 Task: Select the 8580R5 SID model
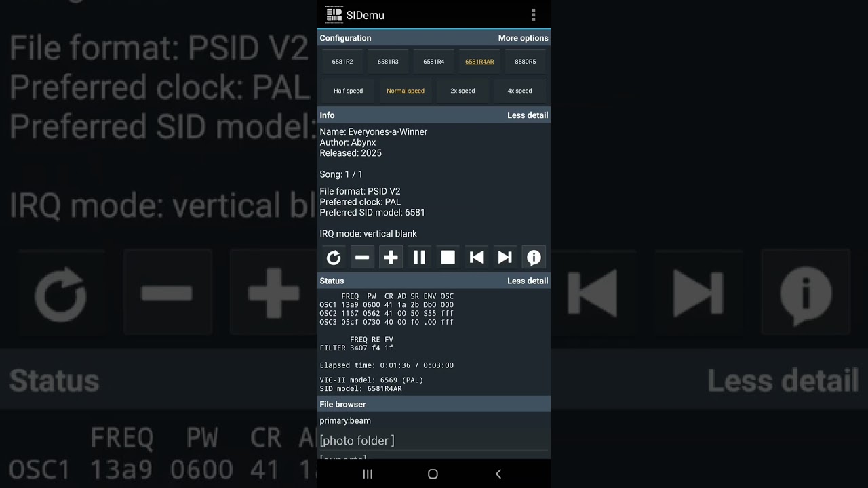(525, 62)
